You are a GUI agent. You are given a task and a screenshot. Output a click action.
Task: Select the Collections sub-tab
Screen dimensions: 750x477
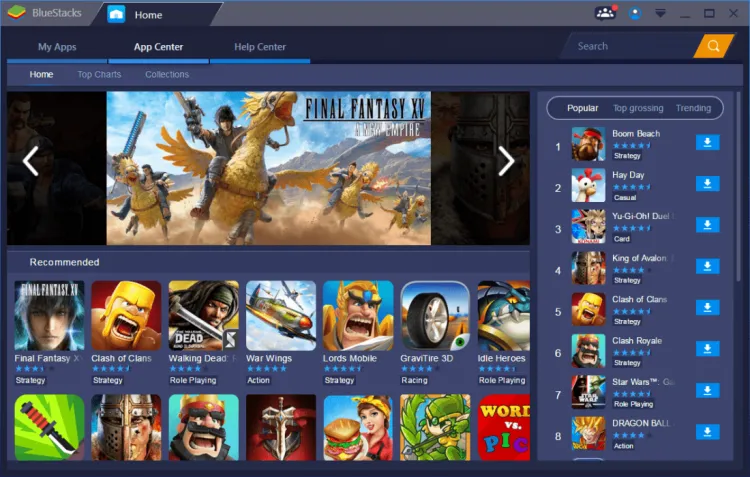pyautogui.click(x=167, y=75)
